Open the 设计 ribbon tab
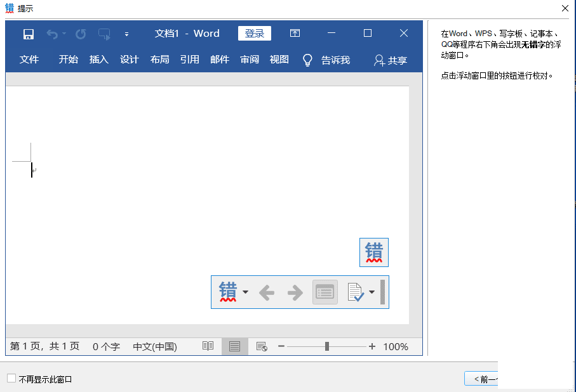 (130, 60)
